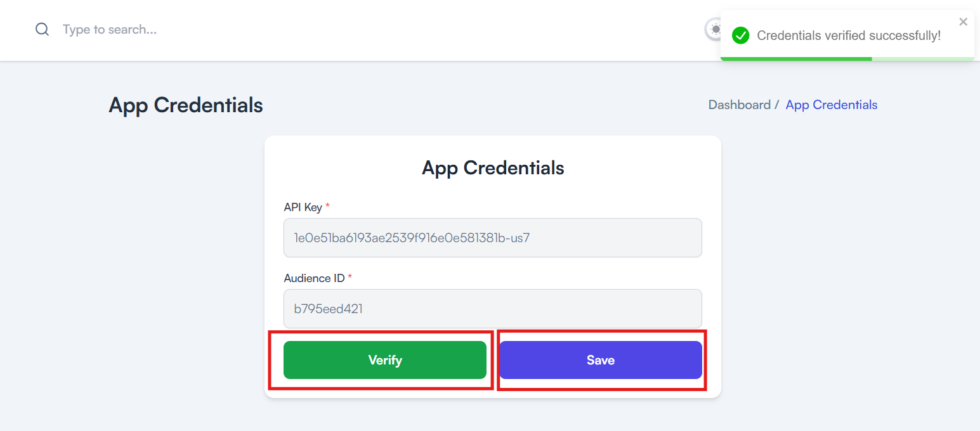Click the page title App Credentials heading
Viewport: 980px width, 431px height.
pyautogui.click(x=186, y=105)
